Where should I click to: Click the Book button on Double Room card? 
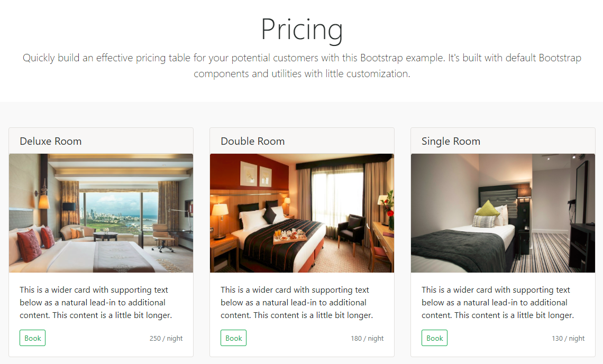(x=233, y=338)
